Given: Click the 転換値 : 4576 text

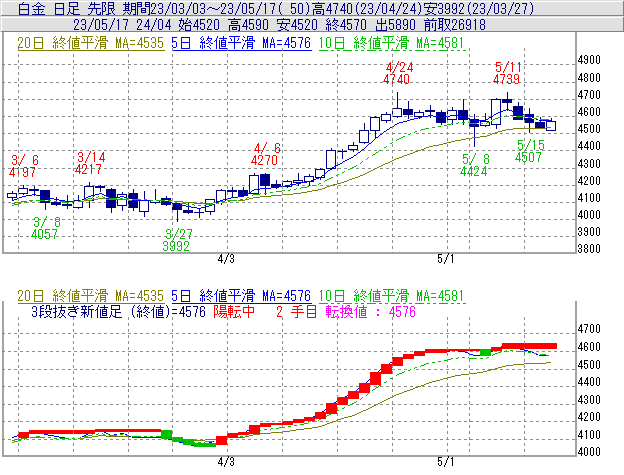Looking at the screenshot, I should click(370, 311).
